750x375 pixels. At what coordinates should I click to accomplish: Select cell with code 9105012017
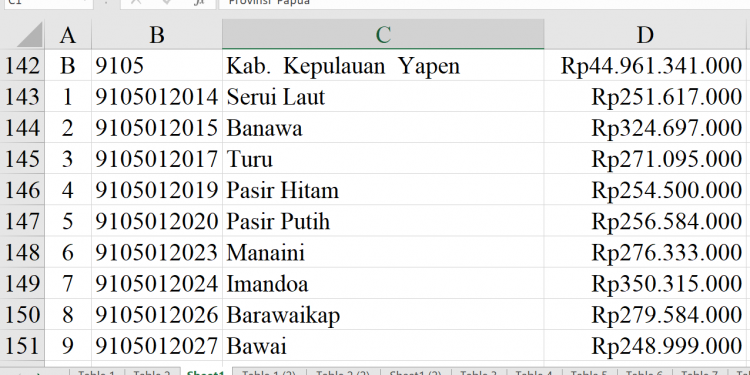(x=157, y=158)
